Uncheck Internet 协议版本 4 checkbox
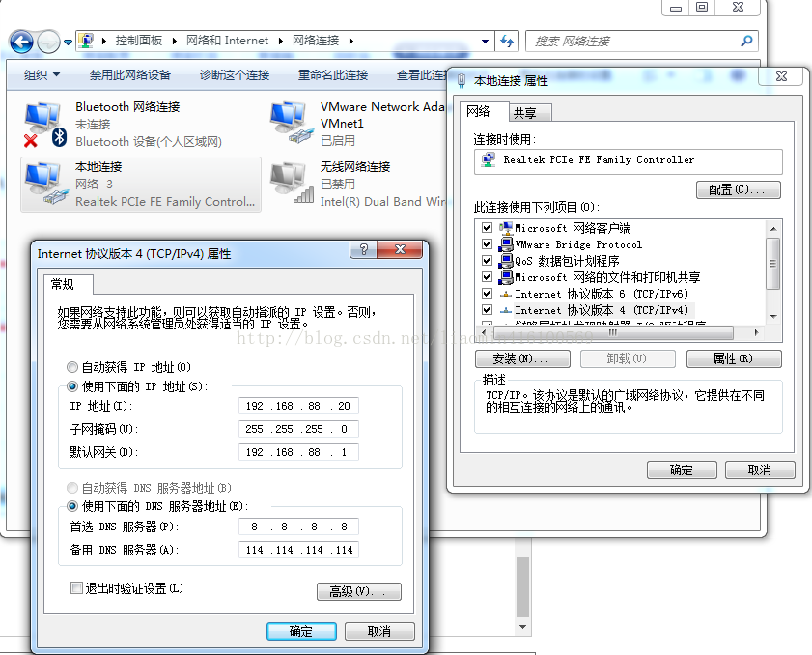Screen dimensions: 812x655 tap(487, 310)
